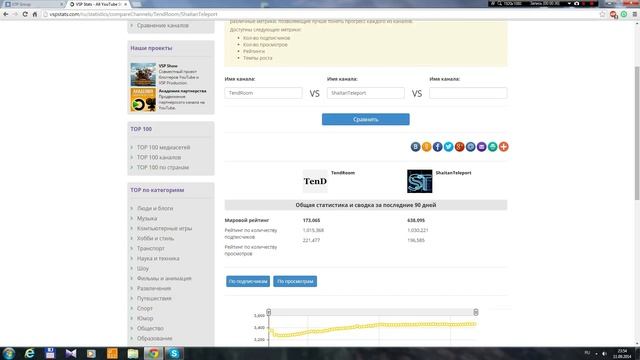Open the Visual Studio taskbar icon

click(71, 353)
